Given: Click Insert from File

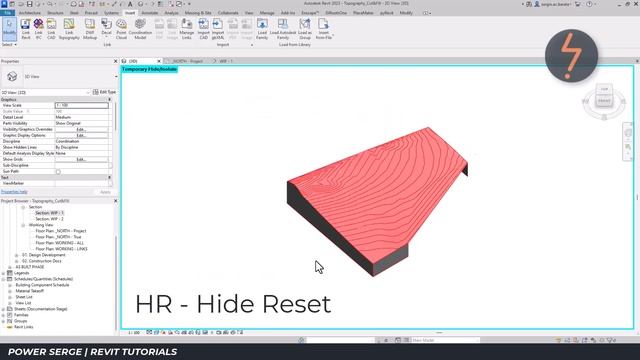Looking at the screenshot, I should coord(324,29).
